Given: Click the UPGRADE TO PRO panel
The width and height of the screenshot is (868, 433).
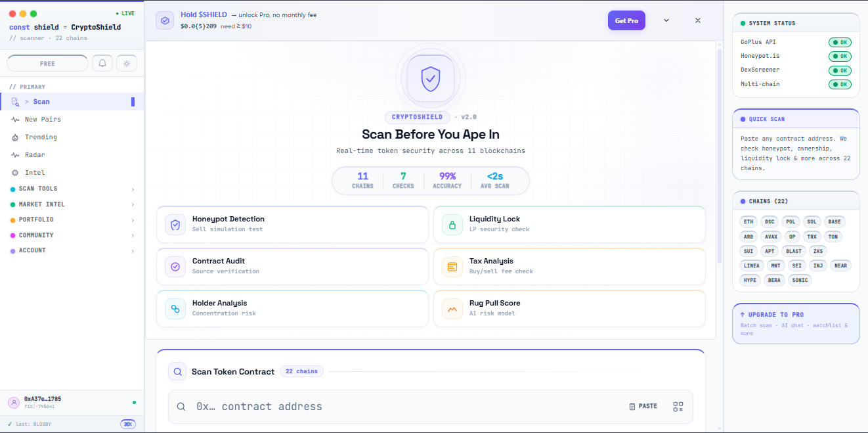Looking at the screenshot, I should click(x=796, y=323).
